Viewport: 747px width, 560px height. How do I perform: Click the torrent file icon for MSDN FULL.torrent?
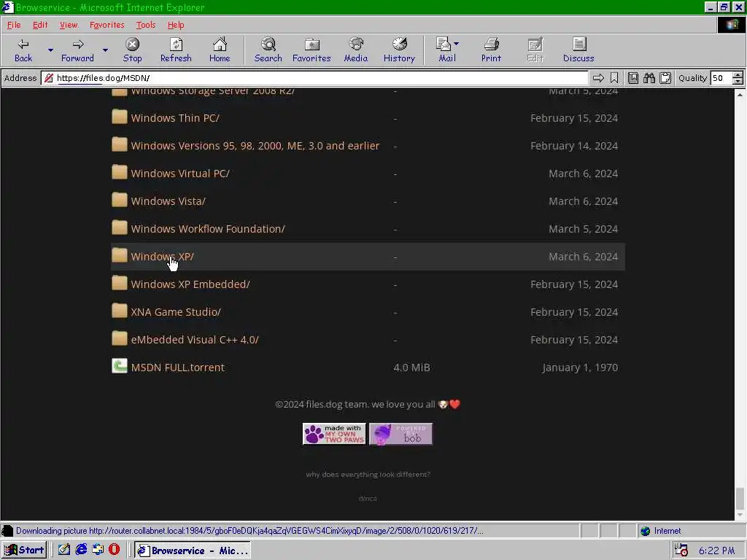click(x=120, y=366)
